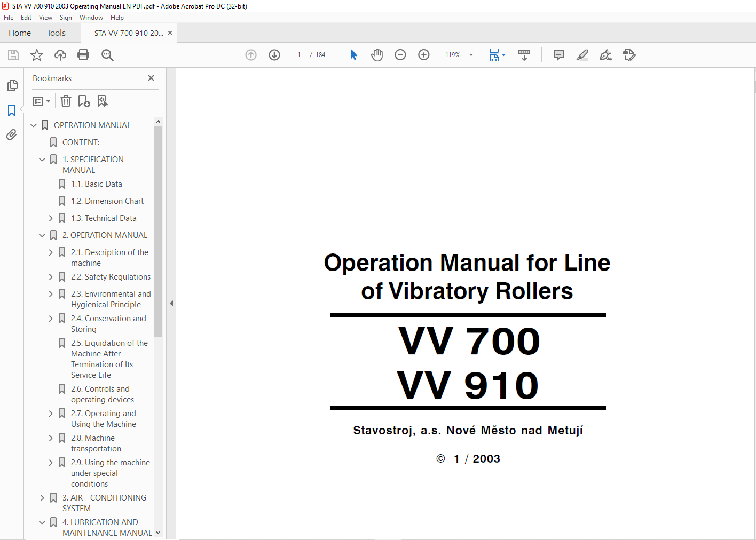Expand 2.2. Safety Regulations bookmark
756x540 pixels.
[51, 277]
